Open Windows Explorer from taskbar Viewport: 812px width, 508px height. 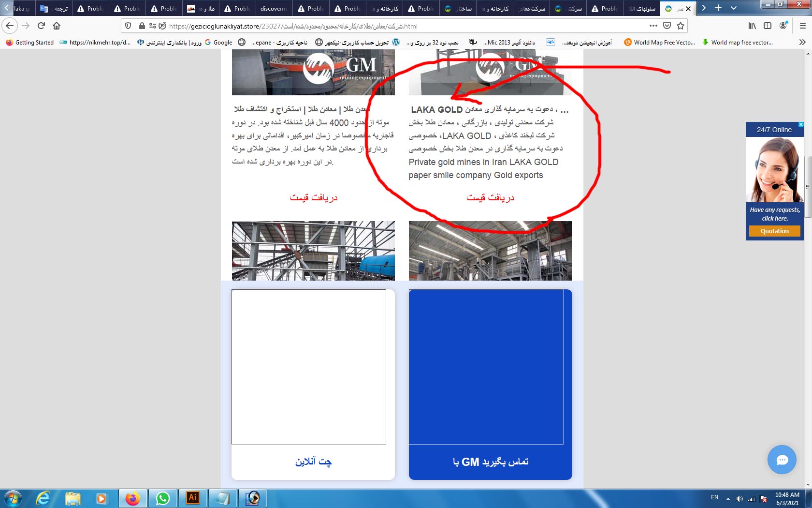[72, 498]
